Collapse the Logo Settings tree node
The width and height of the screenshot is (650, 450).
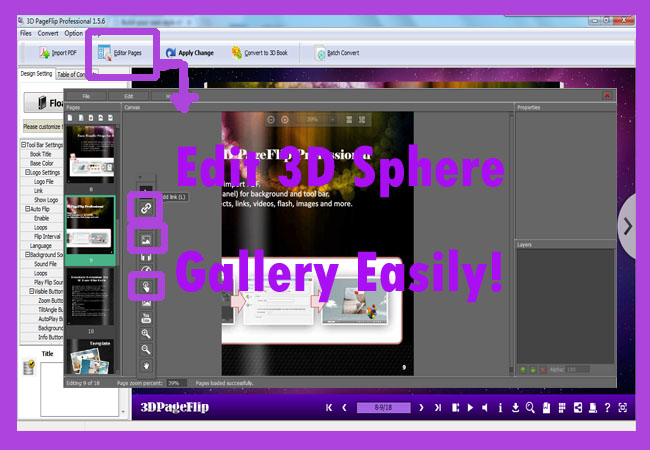[27, 172]
